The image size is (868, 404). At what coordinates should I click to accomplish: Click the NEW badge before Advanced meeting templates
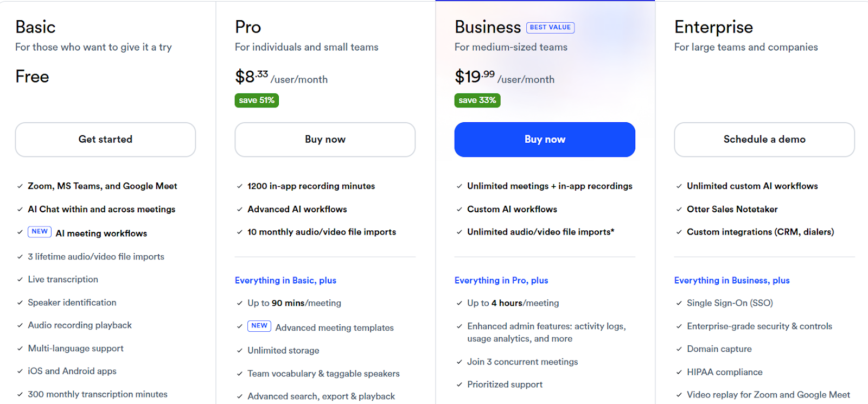pyautogui.click(x=259, y=326)
